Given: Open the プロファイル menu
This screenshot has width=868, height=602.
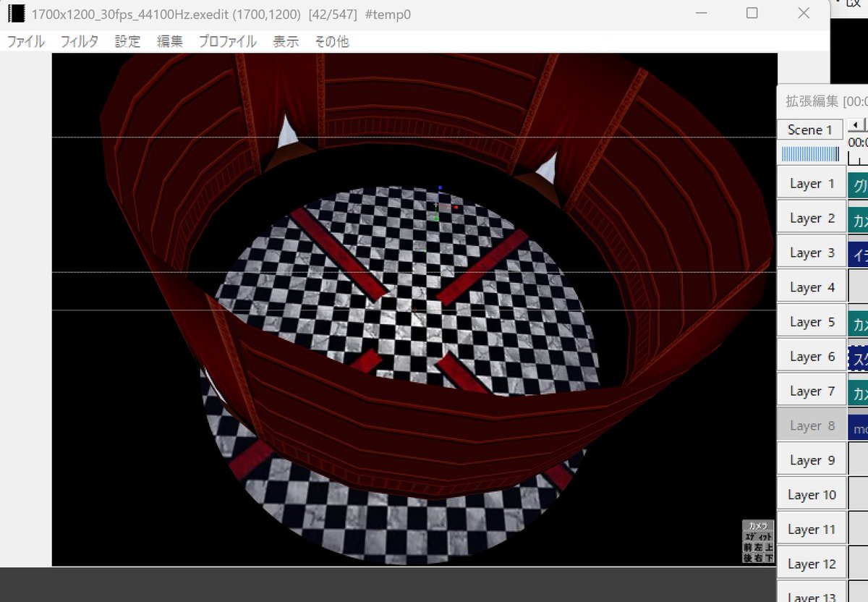Looking at the screenshot, I should click(x=228, y=42).
